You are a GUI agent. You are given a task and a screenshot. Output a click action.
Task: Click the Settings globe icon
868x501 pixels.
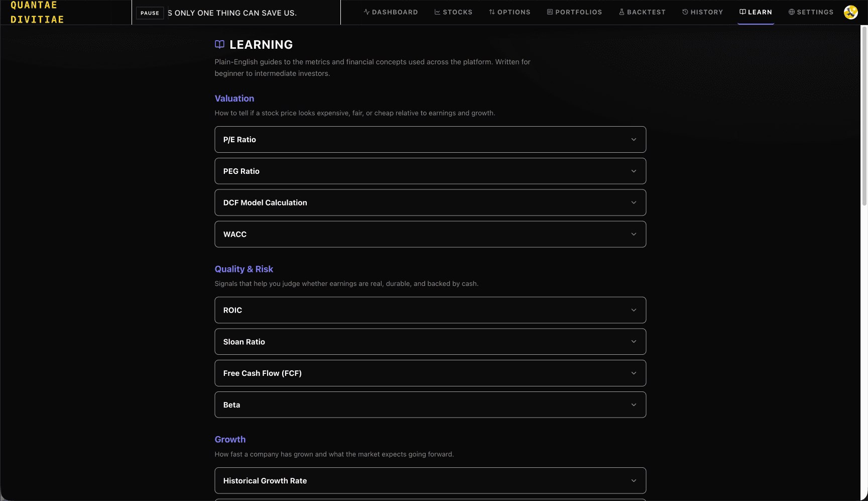tap(791, 12)
